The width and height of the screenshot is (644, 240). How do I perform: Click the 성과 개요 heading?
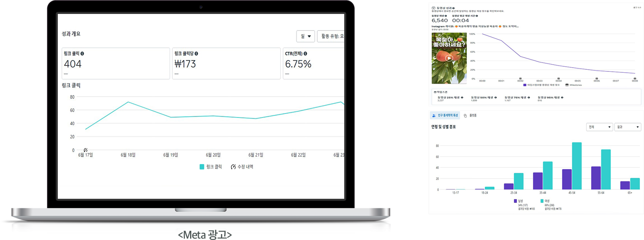tap(71, 33)
